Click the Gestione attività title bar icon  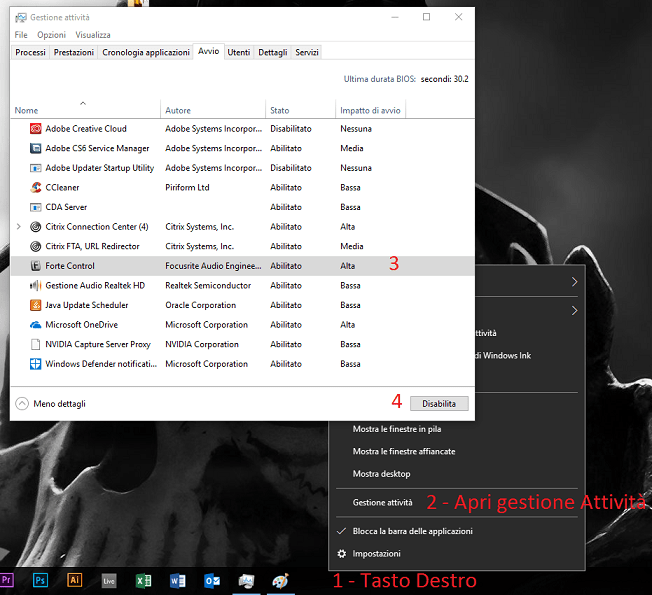[20, 17]
